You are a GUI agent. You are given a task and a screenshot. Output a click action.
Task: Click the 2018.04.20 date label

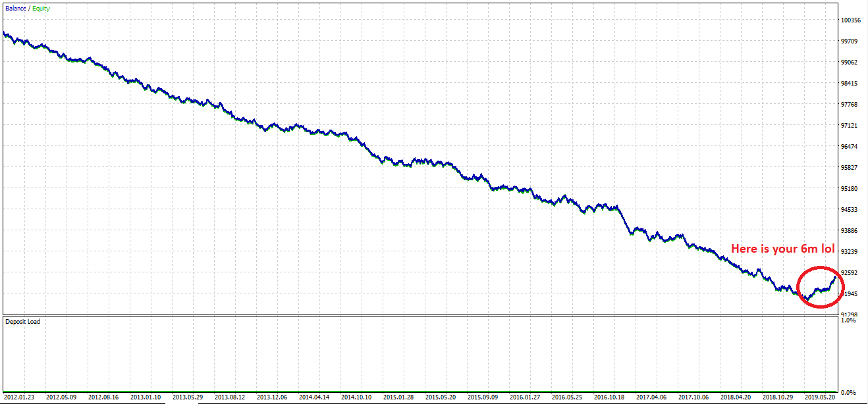tap(737, 398)
